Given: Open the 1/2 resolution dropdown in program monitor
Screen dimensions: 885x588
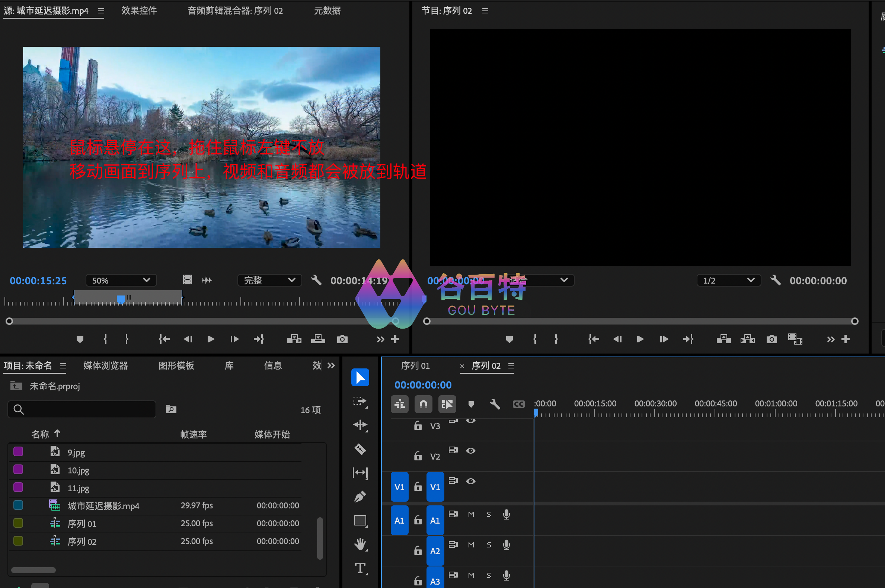Looking at the screenshot, I should 728,280.
